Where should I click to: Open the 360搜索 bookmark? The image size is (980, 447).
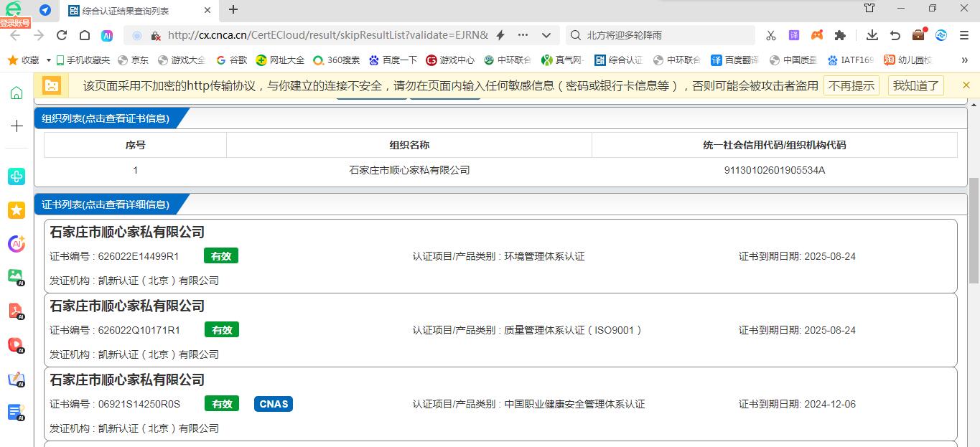(x=337, y=60)
